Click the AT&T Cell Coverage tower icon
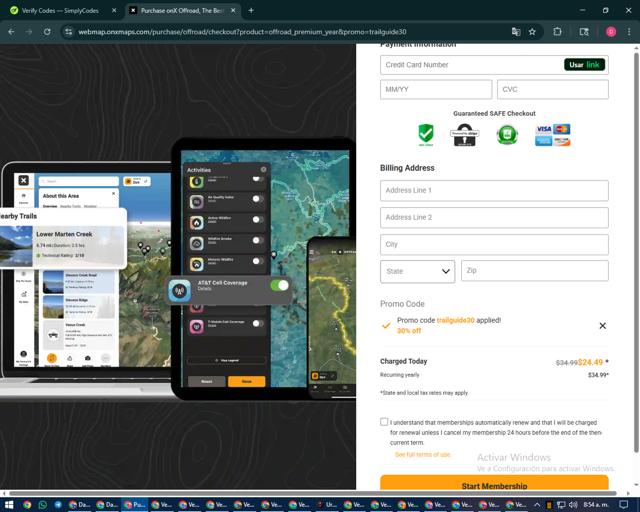 coord(180,291)
